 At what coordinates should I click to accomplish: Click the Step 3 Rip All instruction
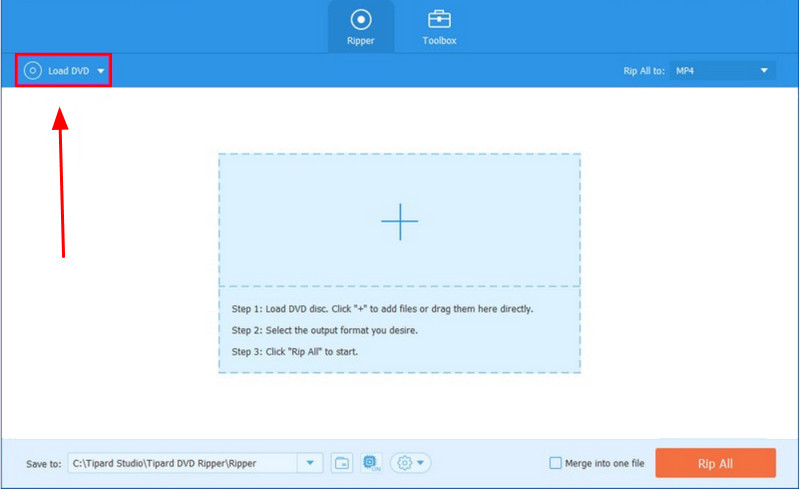click(x=295, y=351)
